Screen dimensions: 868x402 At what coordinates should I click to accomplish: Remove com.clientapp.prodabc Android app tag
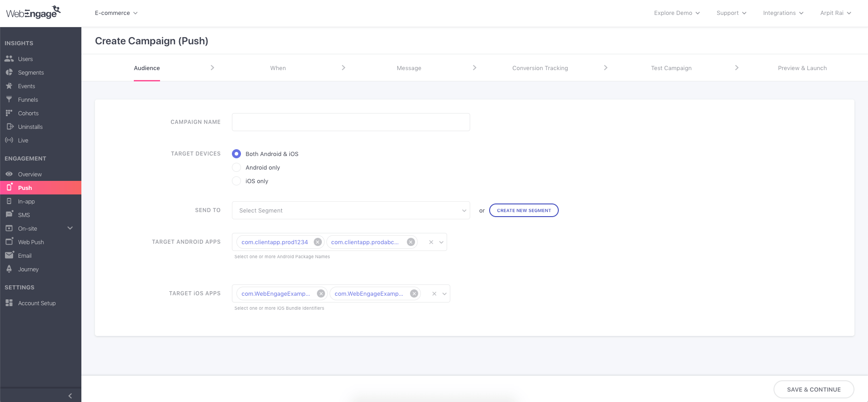pos(411,242)
